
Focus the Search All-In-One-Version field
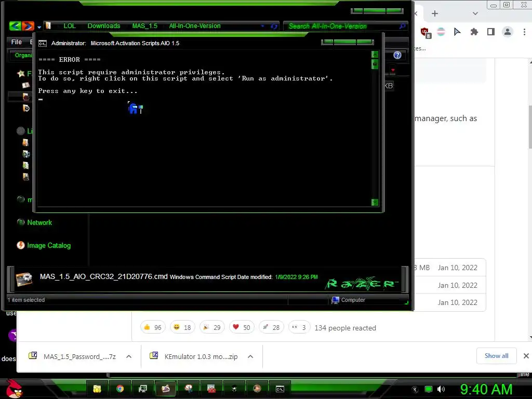tap(342, 26)
